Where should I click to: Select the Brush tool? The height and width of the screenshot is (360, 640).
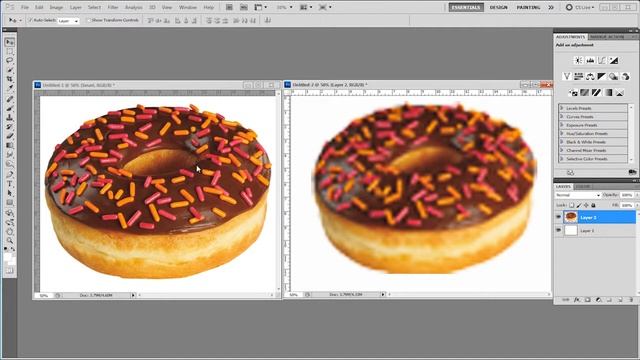[10, 109]
